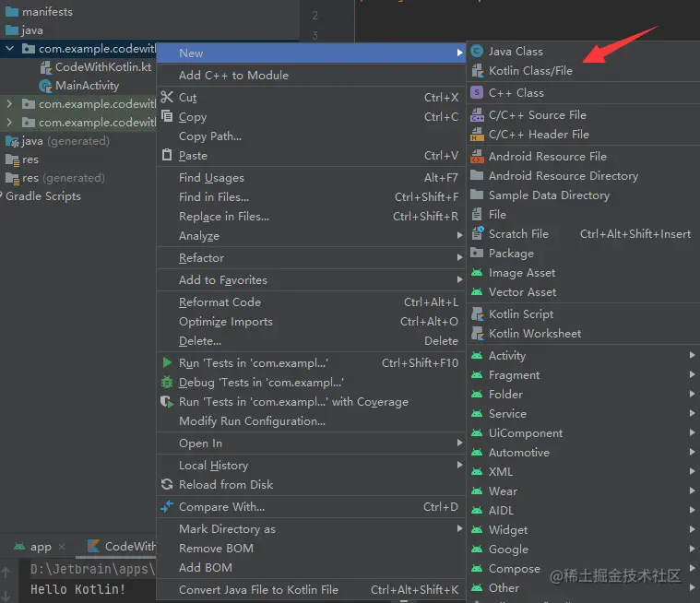Open the UiComponent submenu entry
The width and height of the screenshot is (700, 603).
583,433
